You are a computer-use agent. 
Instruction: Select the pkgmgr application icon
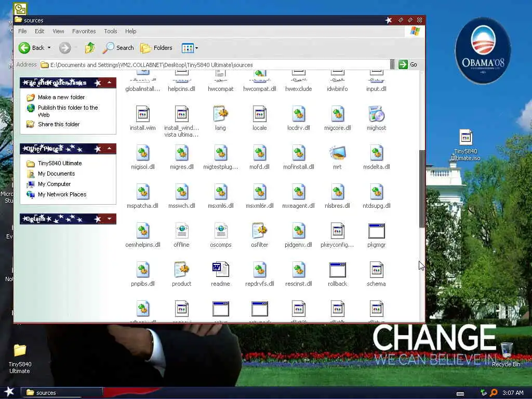click(376, 231)
